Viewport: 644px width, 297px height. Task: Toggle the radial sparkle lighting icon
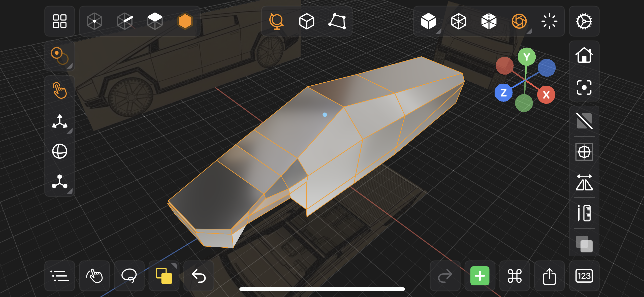549,21
